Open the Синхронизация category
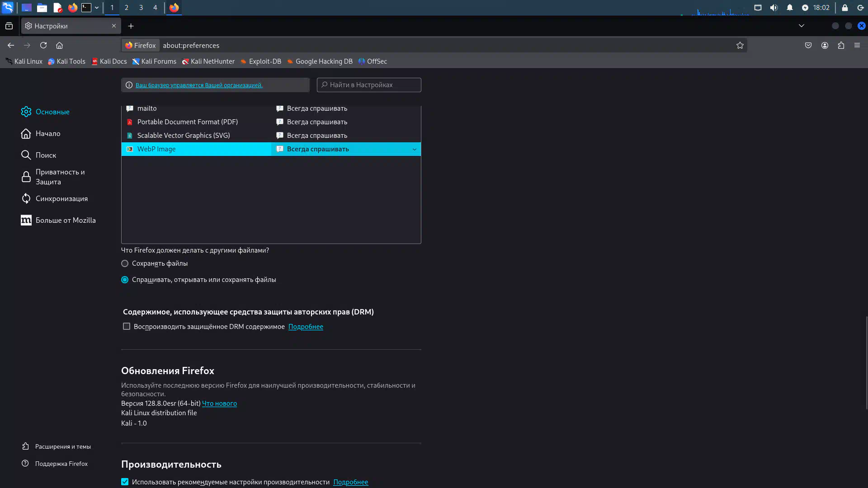868x488 pixels. coord(54,198)
